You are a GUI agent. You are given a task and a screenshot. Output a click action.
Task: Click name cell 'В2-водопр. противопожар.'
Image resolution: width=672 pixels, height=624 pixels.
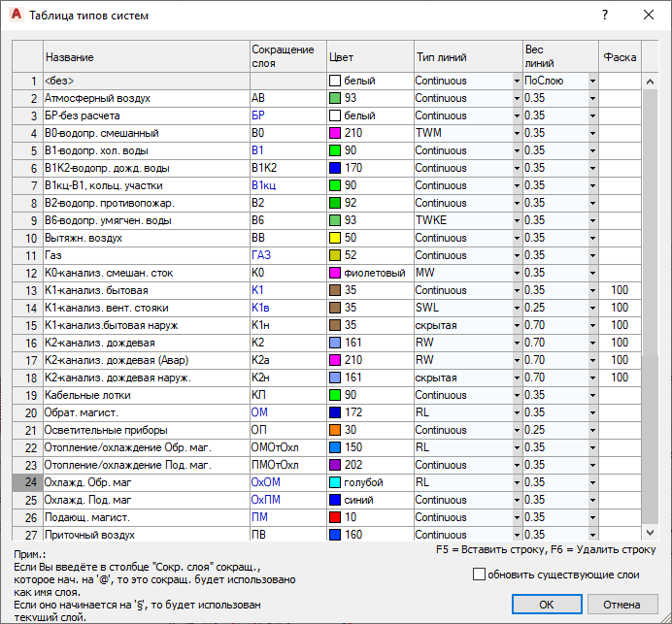point(146,203)
